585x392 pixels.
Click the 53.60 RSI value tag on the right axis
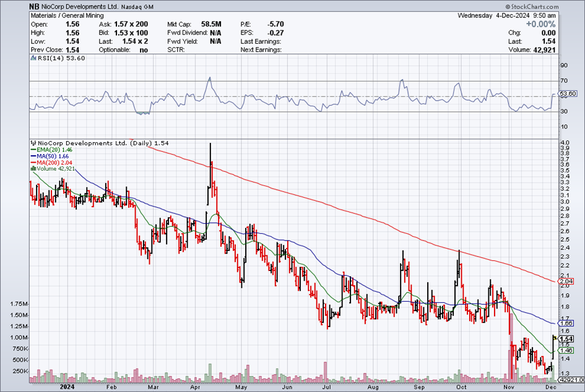click(x=567, y=93)
